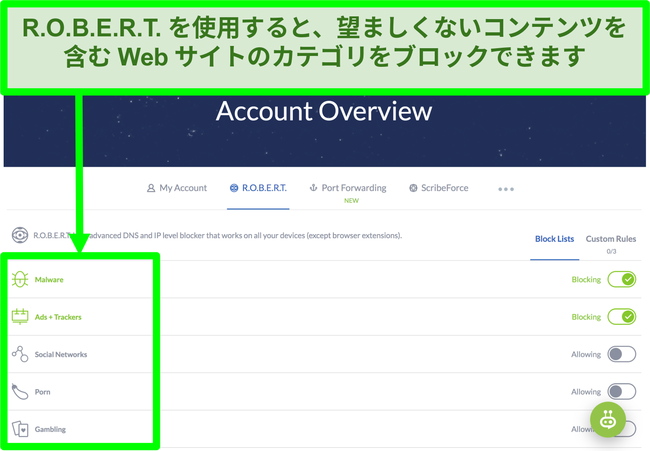
Task: Turn off Ads + Trackers blocking toggle
Action: (622, 317)
